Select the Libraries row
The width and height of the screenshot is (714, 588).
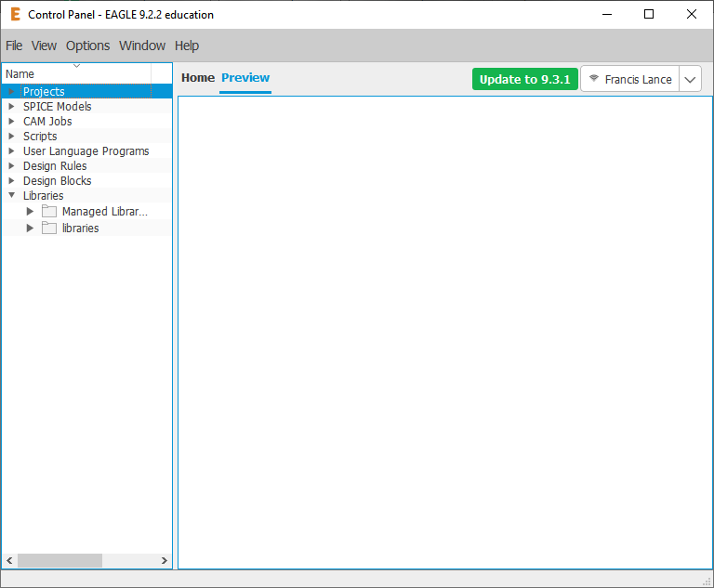[86, 196]
